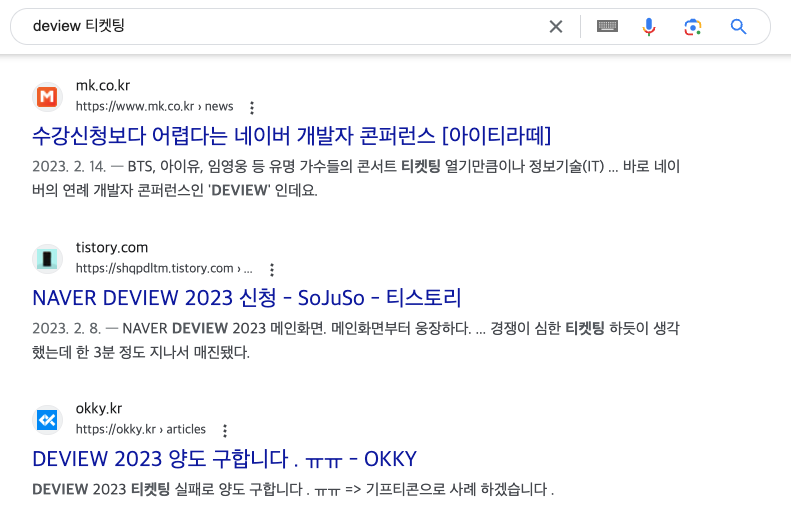Start voice search with microphone icon
This screenshot has height=513, width=791.
coord(649,26)
